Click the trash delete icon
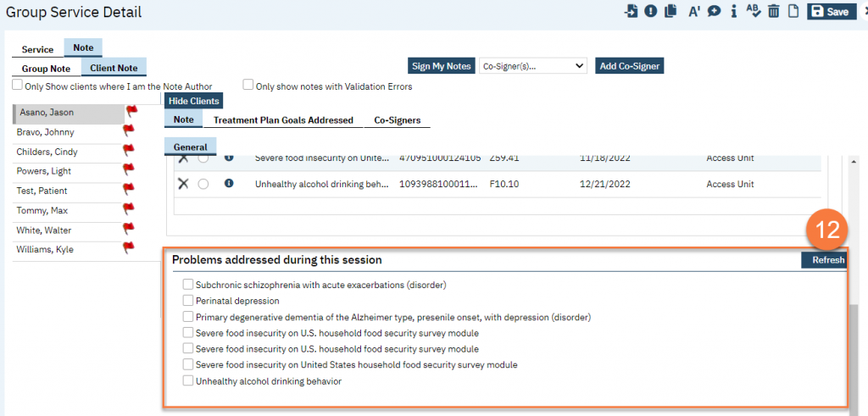 point(773,11)
